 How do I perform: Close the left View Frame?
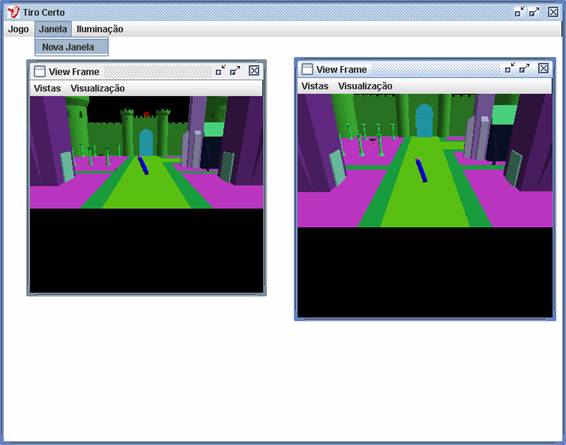point(254,70)
